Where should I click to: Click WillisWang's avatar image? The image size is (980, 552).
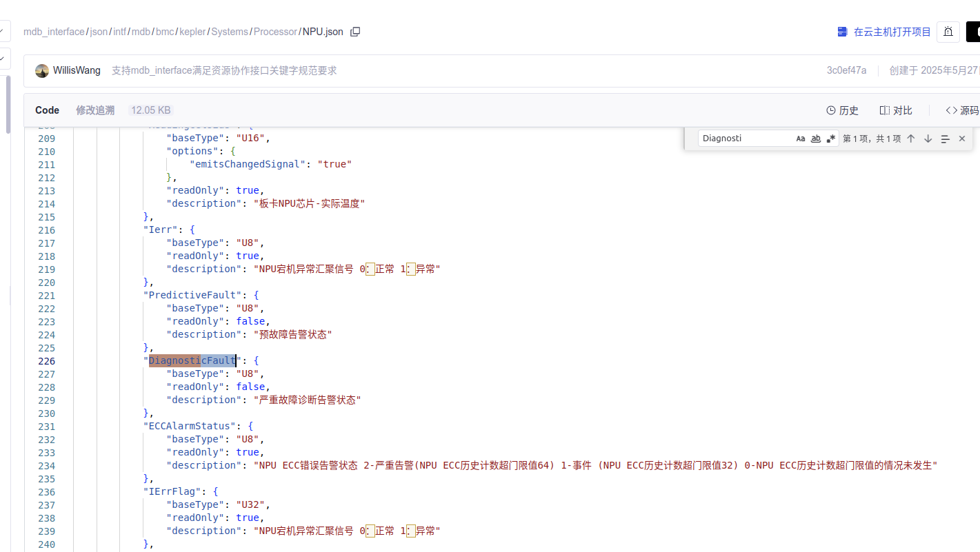click(x=42, y=70)
